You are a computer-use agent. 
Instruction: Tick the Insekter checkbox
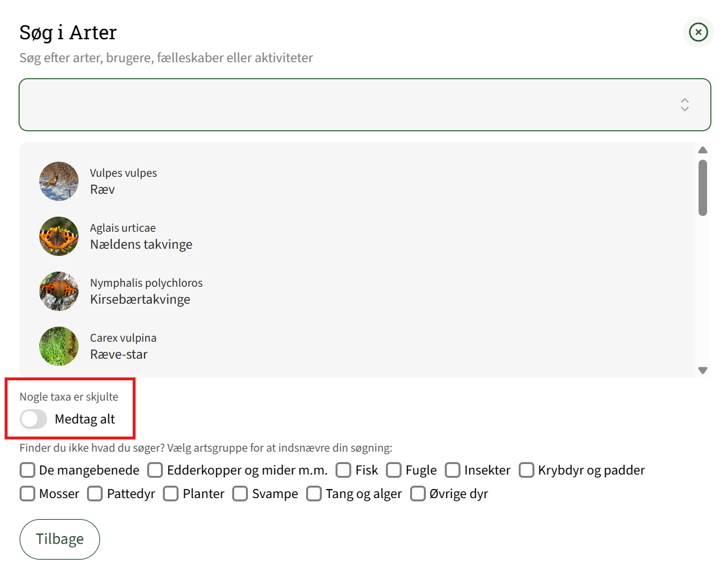(x=453, y=470)
